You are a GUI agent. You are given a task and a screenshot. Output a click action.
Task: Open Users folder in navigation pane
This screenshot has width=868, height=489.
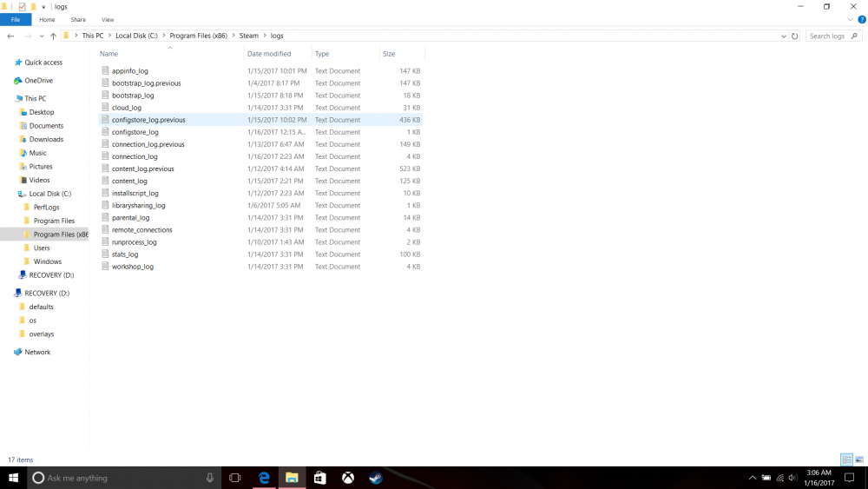pos(42,248)
